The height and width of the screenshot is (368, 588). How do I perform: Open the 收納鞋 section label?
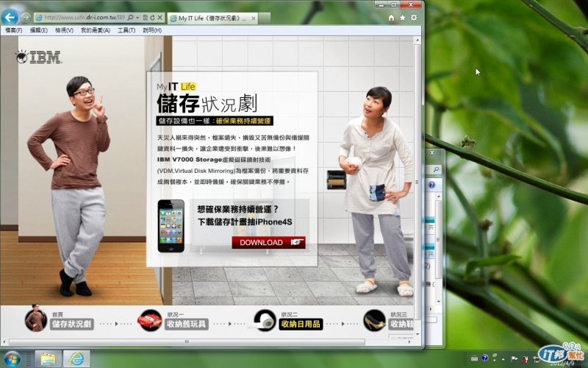point(401,324)
